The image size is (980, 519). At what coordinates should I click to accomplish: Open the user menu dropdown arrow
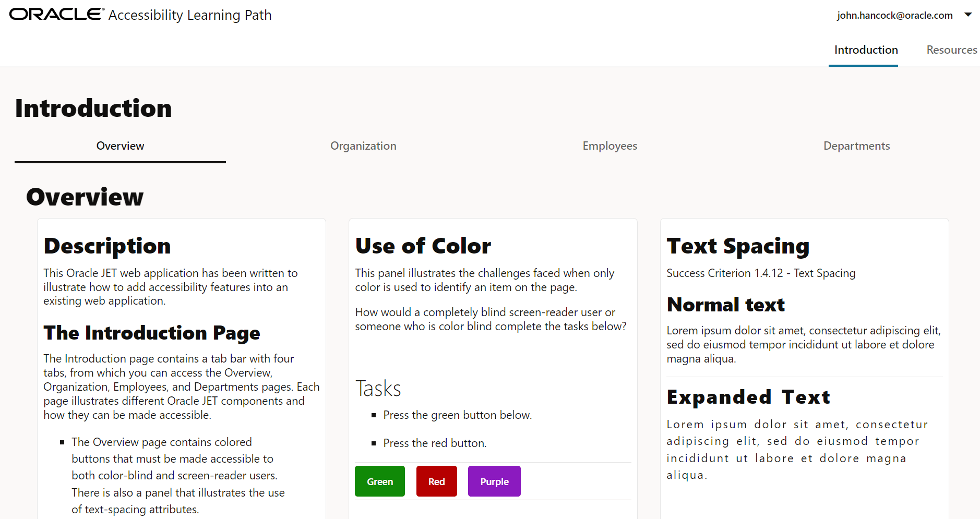[968, 15]
